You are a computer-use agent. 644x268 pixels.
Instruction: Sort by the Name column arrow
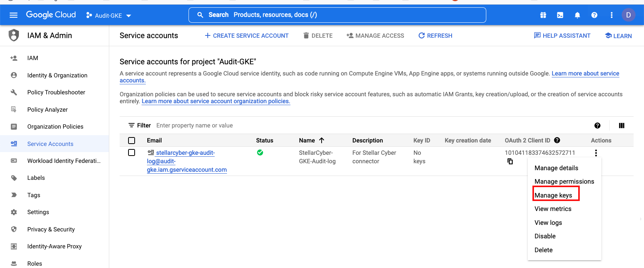pyautogui.click(x=322, y=141)
